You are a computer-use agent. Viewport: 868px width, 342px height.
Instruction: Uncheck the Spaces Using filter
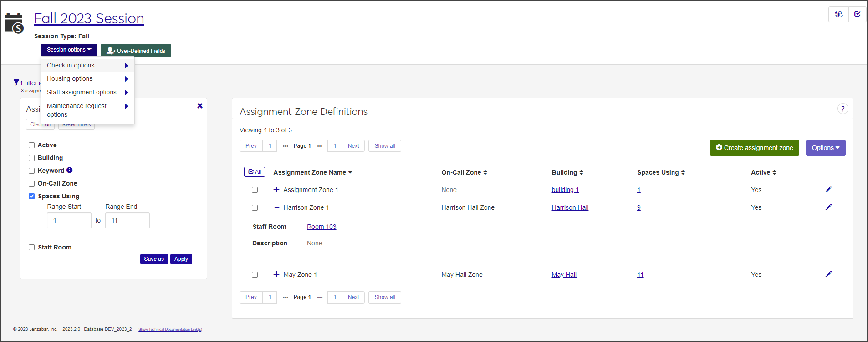(x=32, y=197)
